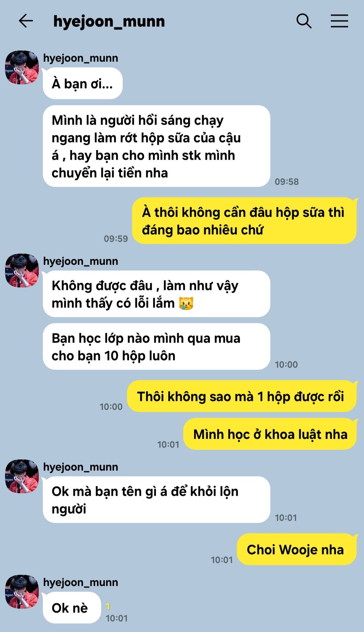This screenshot has width=364, height=632.
Task: Select the 'À bạn ơi...' message bubble
Action: [83, 83]
